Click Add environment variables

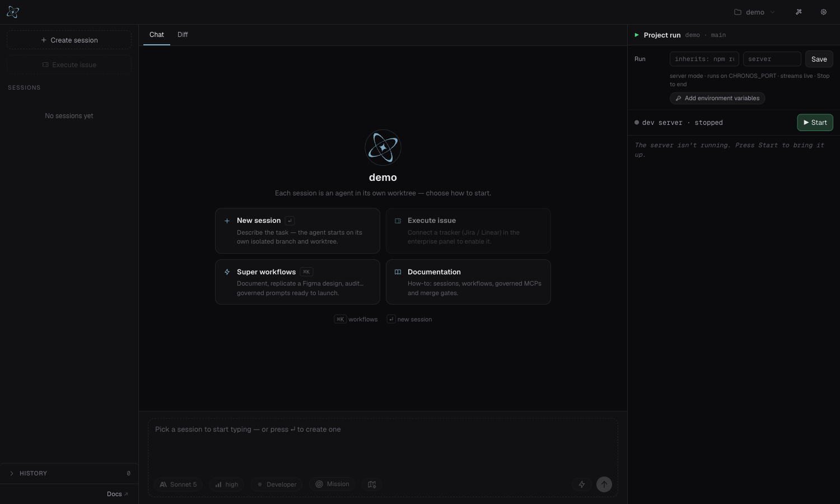(x=717, y=98)
